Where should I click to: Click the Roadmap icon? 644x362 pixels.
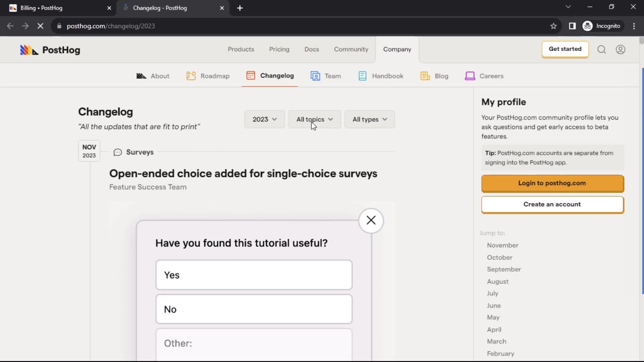pos(191,76)
